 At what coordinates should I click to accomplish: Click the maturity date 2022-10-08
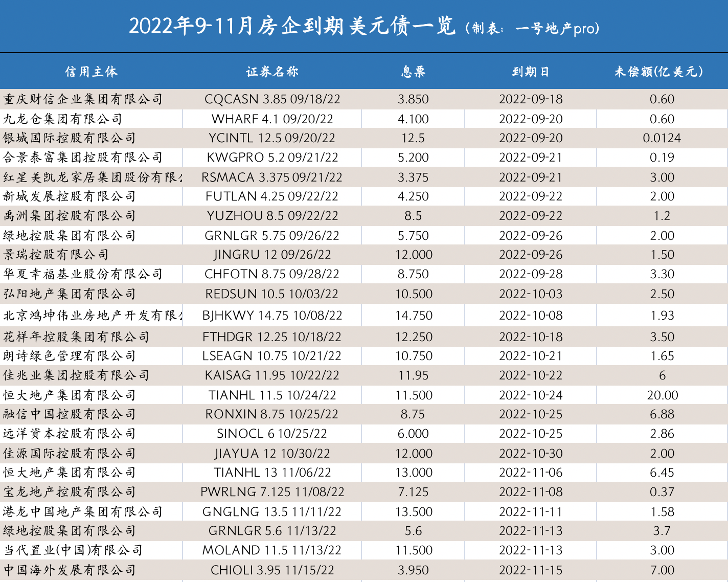[531, 316]
